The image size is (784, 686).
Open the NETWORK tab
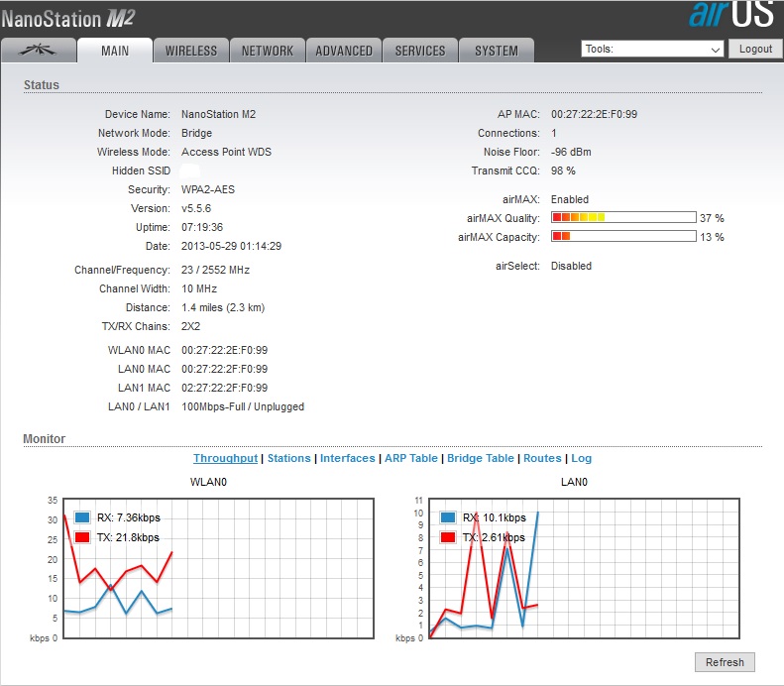[268, 51]
